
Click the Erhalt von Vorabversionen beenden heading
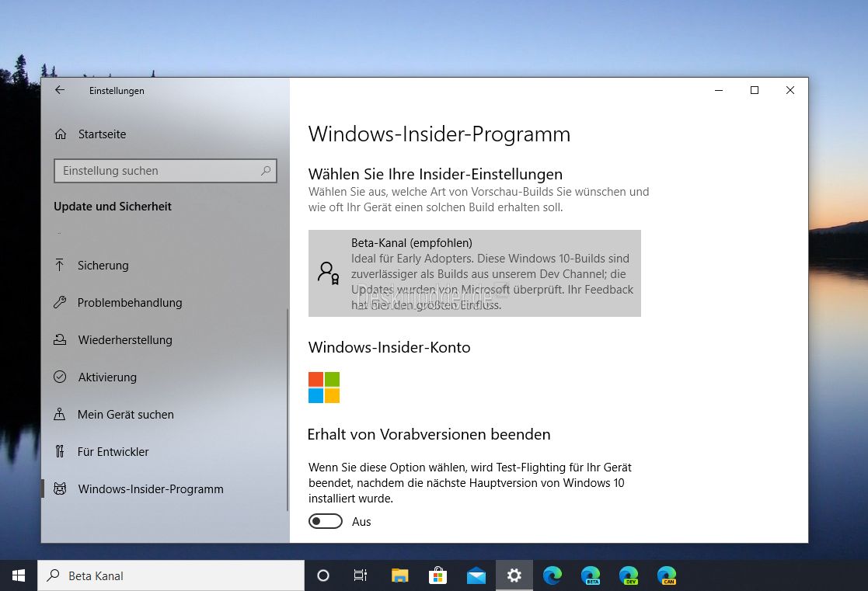[429, 434]
